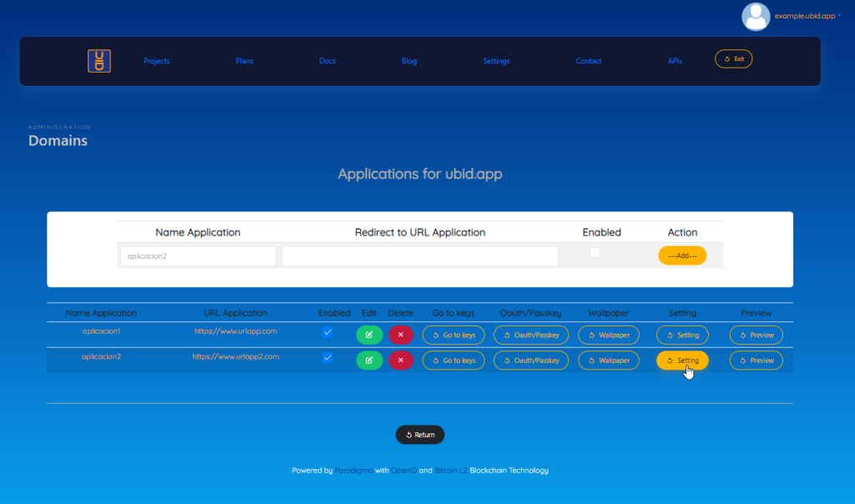The image size is (855, 504).
Task: Uncheck Enabled checkbox for aplicacion1
Action: (328, 332)
